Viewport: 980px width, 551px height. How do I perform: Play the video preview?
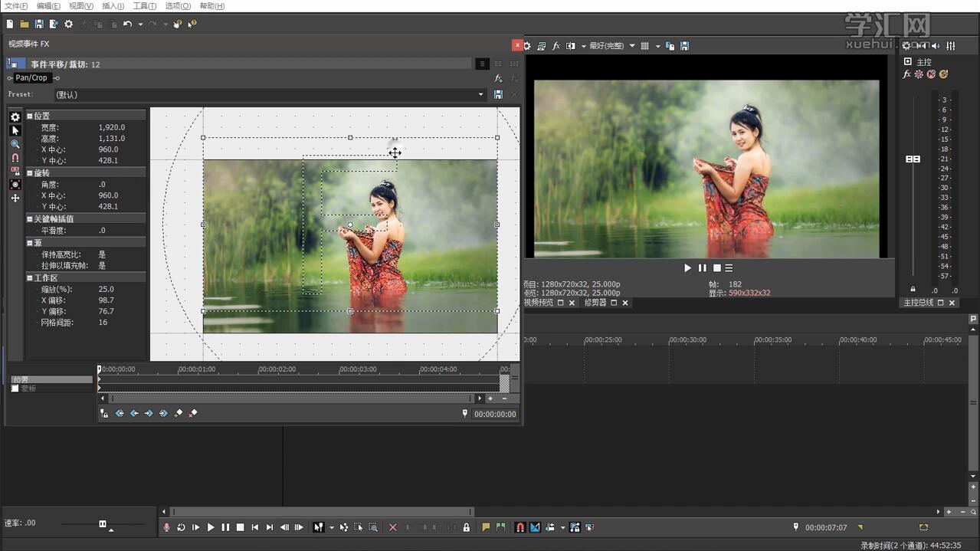pos(687,268)
